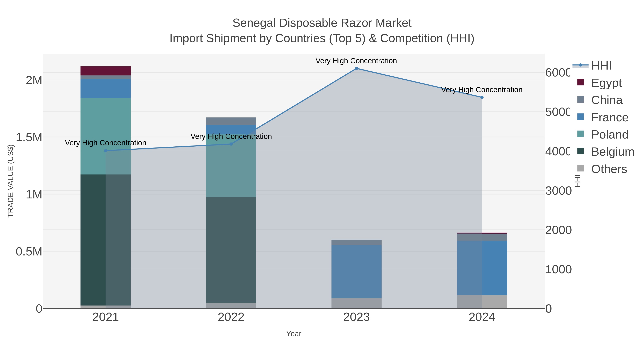
Task: Click the 2021 HHI data point marker
Action: [106, 151]
